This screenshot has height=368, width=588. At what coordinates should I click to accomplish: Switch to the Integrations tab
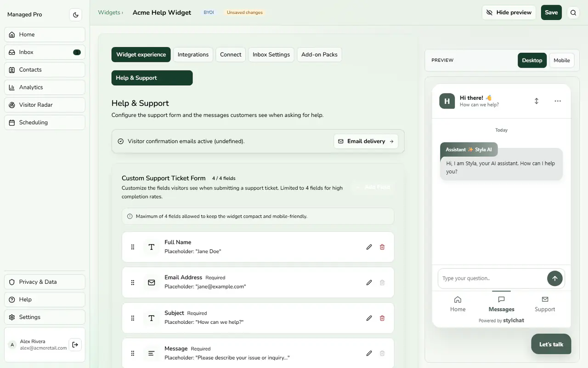tap(193, 54)
